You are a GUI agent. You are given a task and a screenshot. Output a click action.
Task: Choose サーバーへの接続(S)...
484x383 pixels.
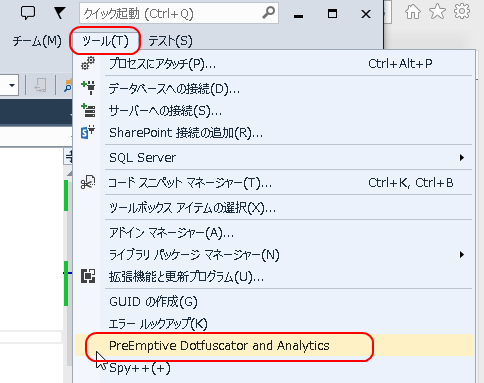coord(274,111)
